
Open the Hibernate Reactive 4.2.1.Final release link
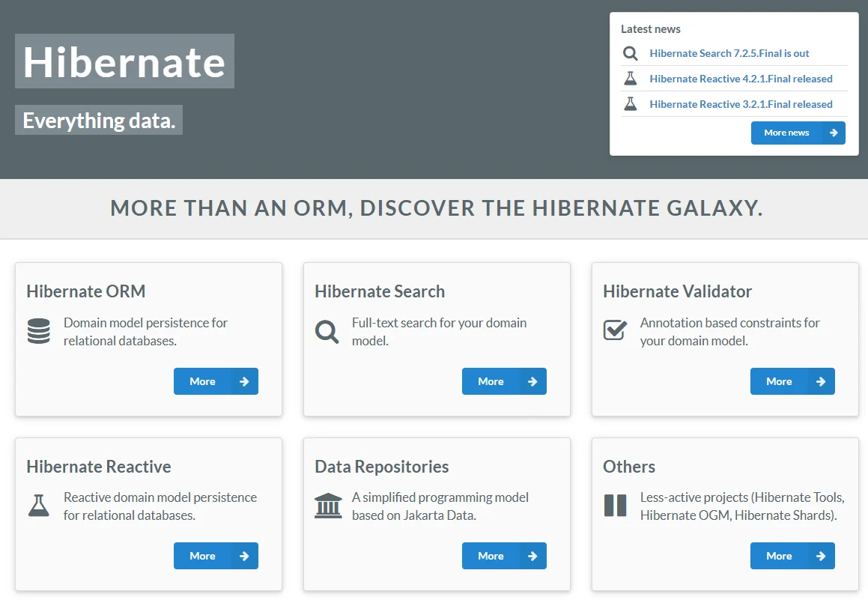tap(741, 79)
